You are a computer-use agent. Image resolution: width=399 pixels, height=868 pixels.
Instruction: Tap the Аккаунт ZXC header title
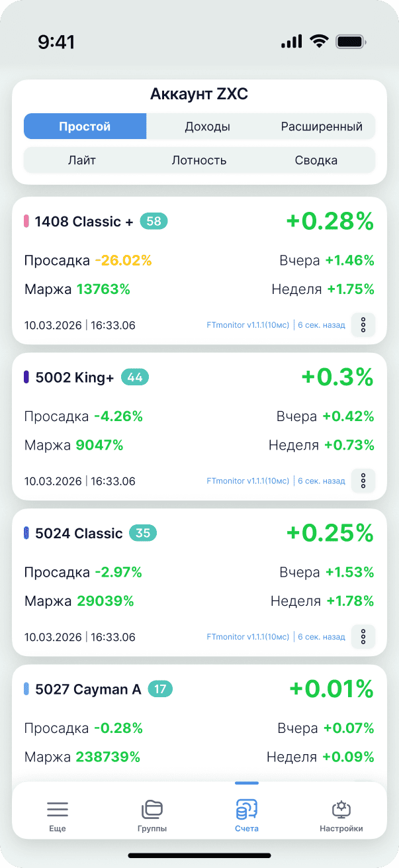coord(199,94)
